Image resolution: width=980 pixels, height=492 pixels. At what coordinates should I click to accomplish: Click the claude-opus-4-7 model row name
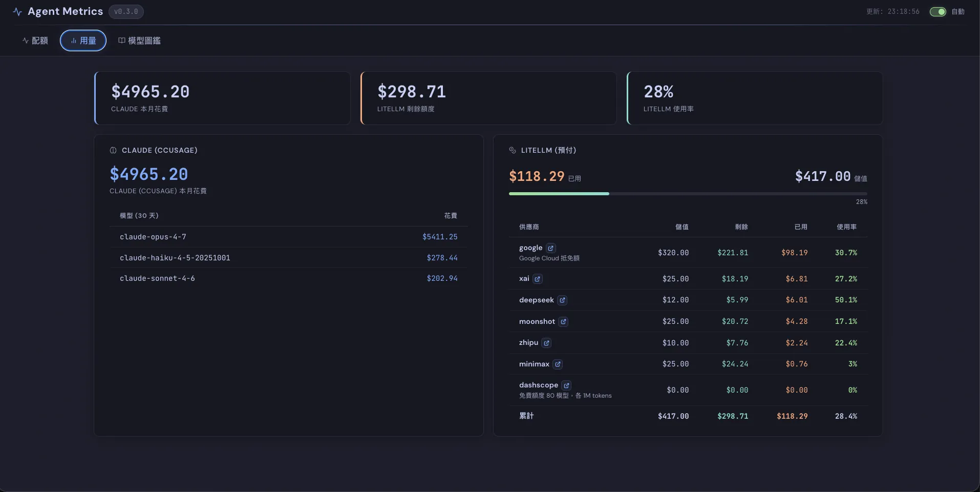pyautogui.click(x=153, y=237)
